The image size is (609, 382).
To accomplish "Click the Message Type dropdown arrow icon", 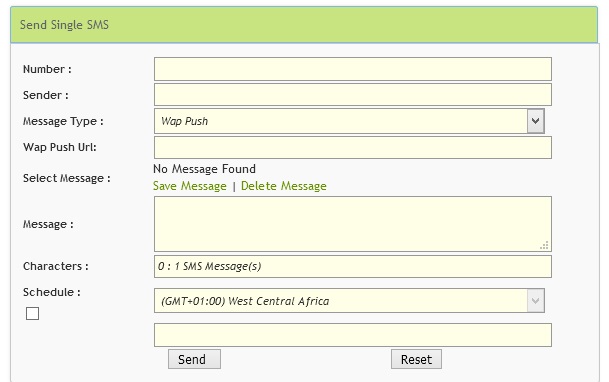I will point(535,121).
